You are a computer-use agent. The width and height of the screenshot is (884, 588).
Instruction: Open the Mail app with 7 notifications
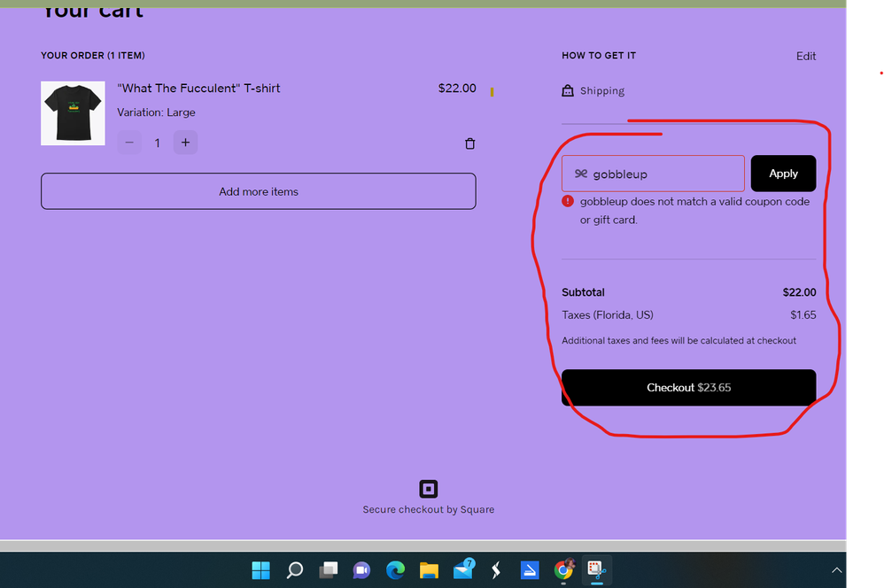click(462, 569)
